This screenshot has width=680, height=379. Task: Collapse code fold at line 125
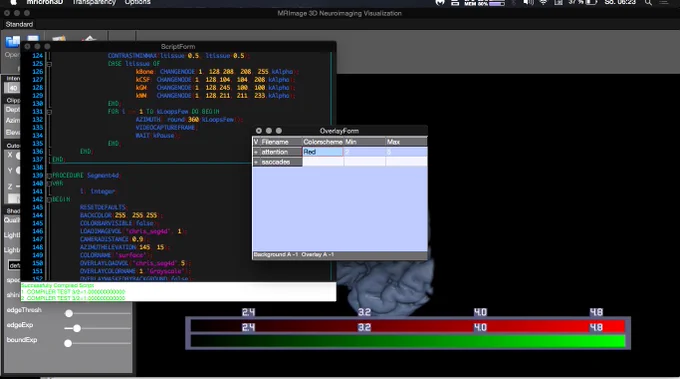click(x=49, y=64)
